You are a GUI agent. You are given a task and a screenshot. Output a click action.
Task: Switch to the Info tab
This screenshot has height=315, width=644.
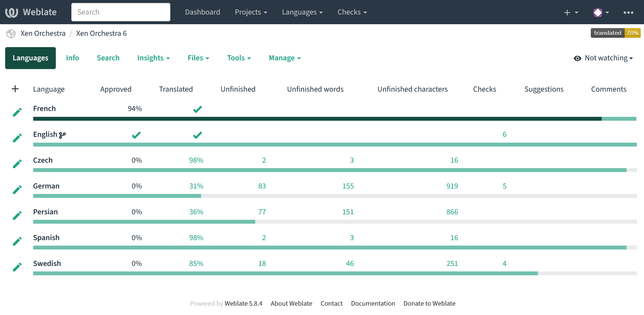click(73, 58)
